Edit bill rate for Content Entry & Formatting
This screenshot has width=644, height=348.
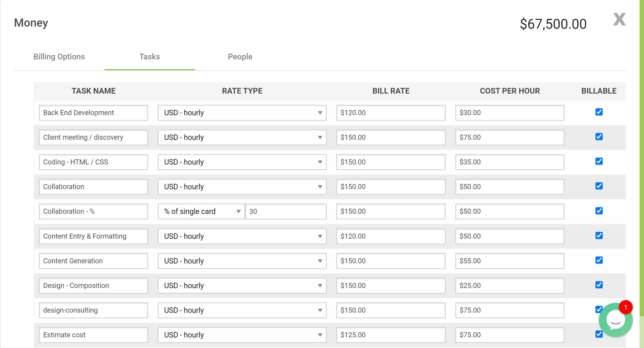click(x=390, y=236)
